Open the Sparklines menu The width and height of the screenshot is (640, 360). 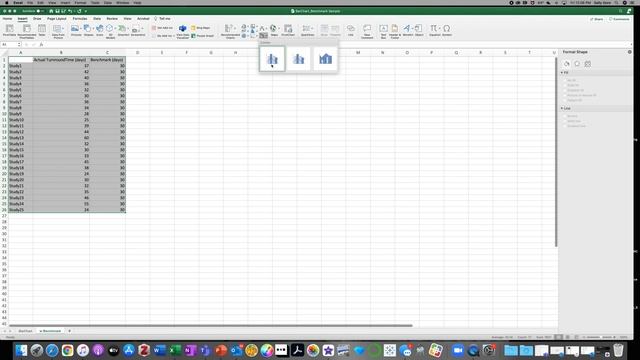click(x=307, y=29)
